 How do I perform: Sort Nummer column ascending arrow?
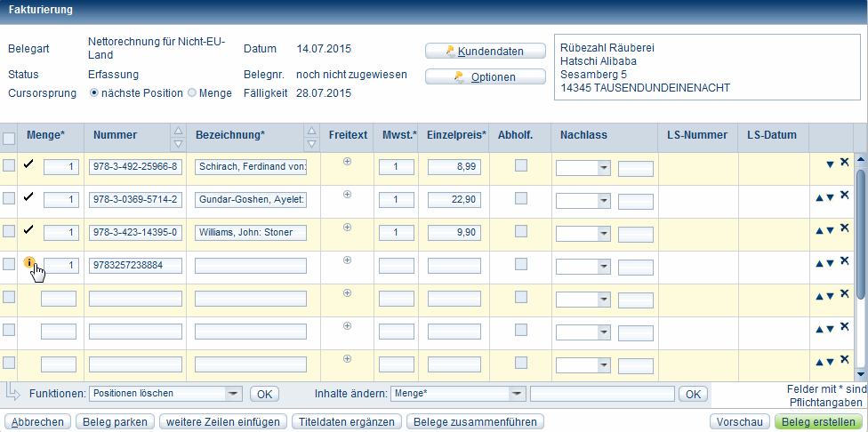[177, 129]
